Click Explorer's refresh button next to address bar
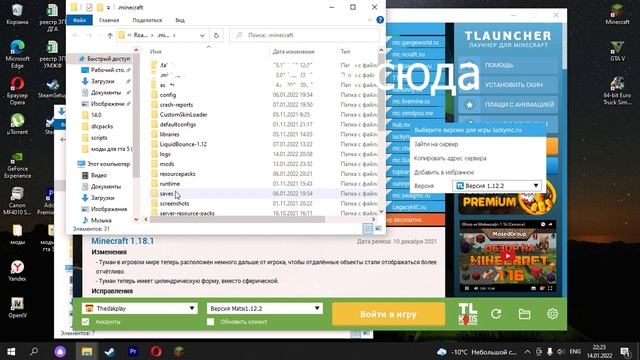Screen dimensions: 640x360 coord(216,36)
